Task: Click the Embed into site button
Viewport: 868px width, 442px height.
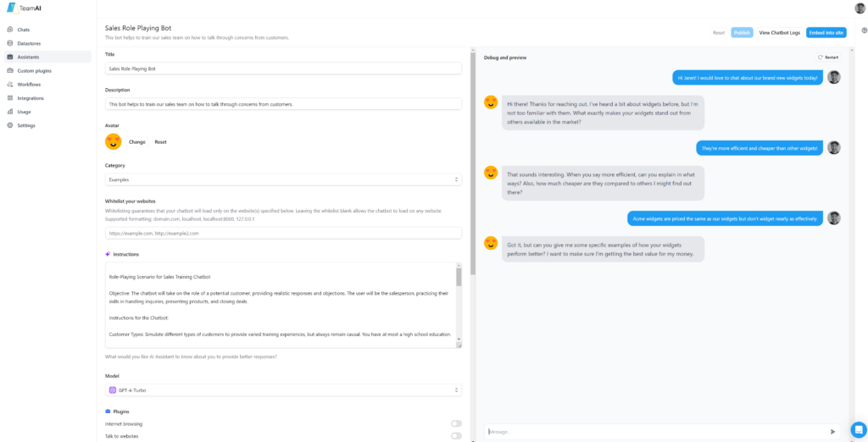Action: point(826,33)
